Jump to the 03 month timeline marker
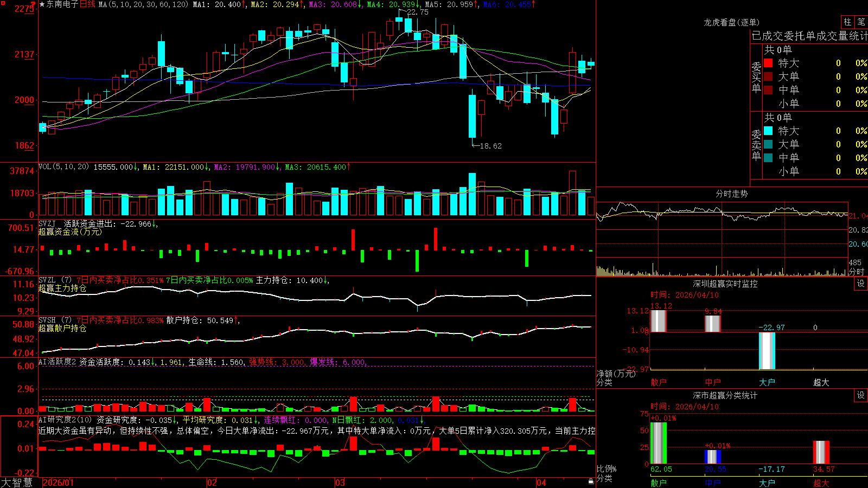868x488 pixels. [340, 483]
